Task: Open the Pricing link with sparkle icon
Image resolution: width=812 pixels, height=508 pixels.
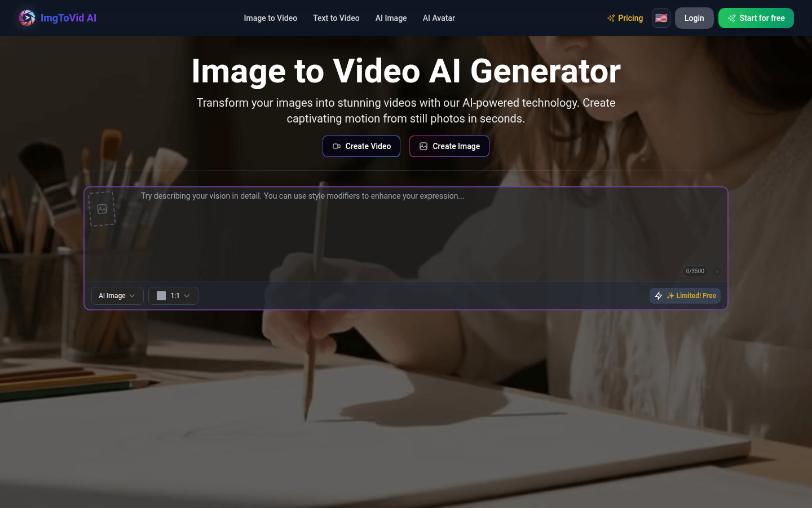Action: point(625,18)
